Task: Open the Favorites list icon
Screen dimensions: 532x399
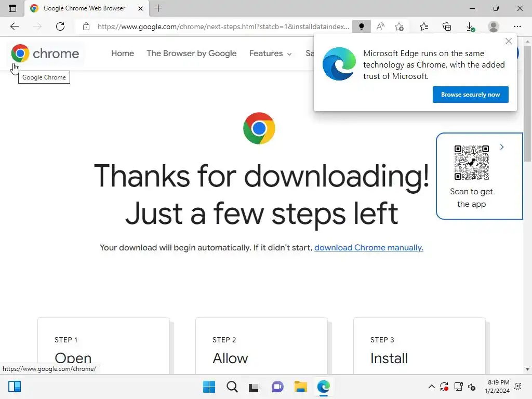Action: pyautogui.click(x=424, y=26)
